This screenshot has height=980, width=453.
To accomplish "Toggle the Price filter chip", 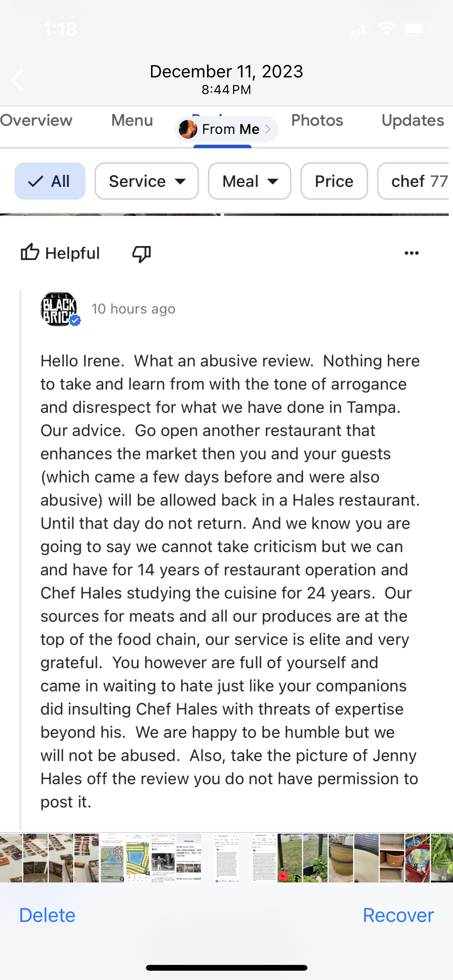I will pyautogui.click(x=334, y=181).
